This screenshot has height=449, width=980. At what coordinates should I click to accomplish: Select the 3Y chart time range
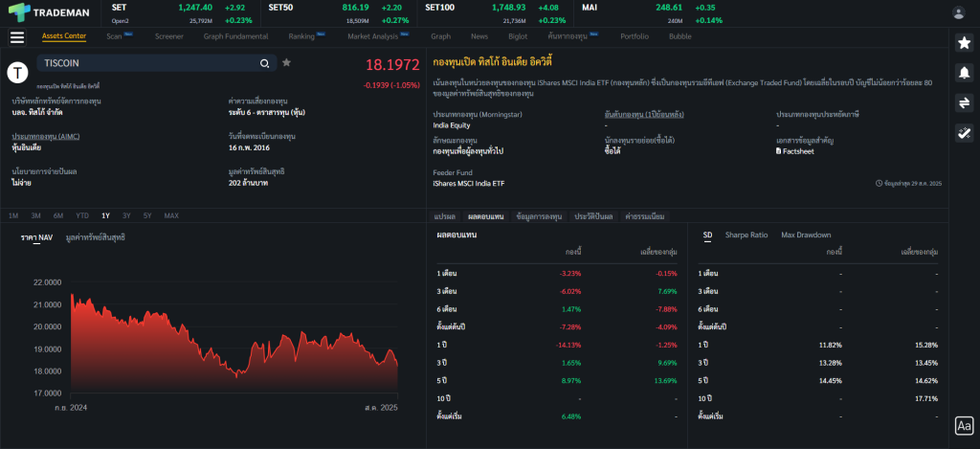(x=126, y=215)
